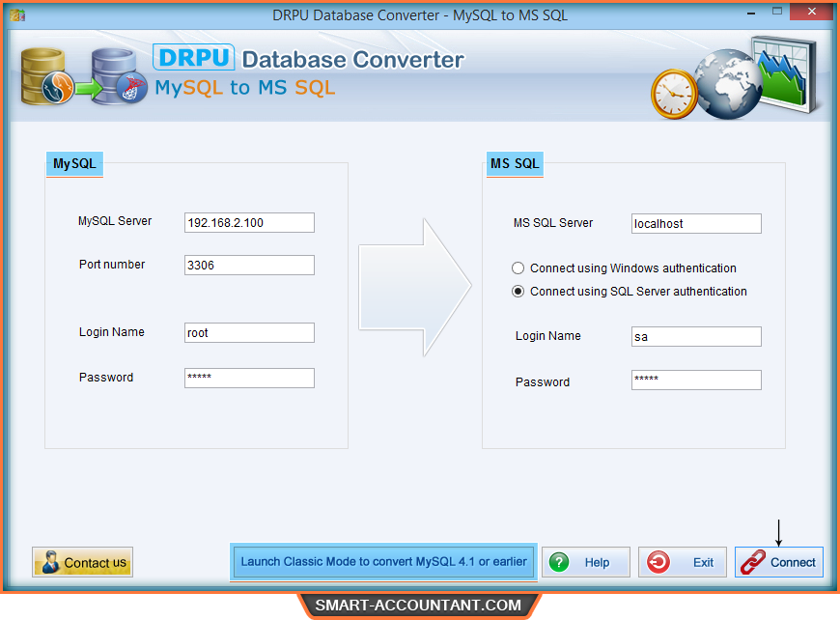840x620 pixels.
Task: Click the MySQL to MS SQL subtitle text
Action: 245,87
